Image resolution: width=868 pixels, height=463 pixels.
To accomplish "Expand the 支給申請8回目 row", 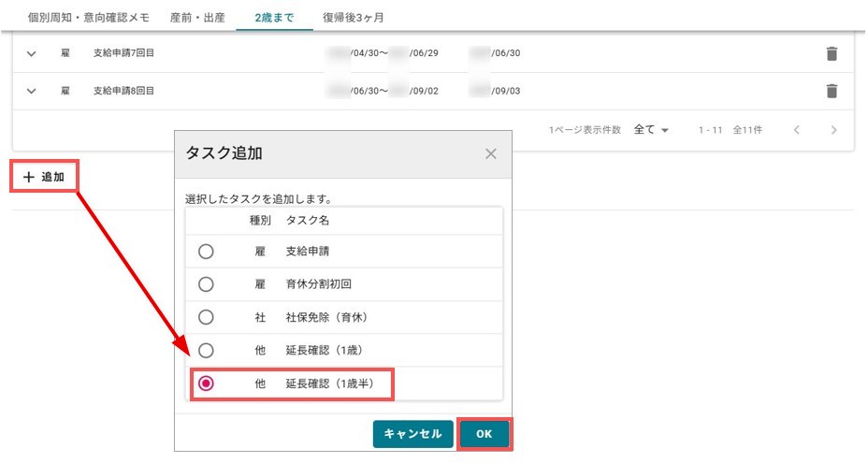I will pos(32,91).
